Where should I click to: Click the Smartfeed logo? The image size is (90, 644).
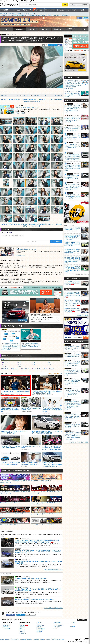pos(55,374)
